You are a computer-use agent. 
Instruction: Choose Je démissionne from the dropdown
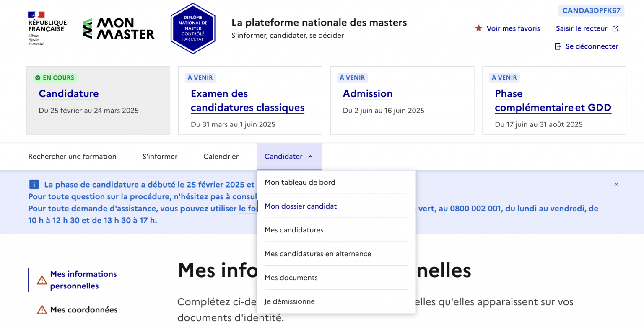click(x=289, y=301)
